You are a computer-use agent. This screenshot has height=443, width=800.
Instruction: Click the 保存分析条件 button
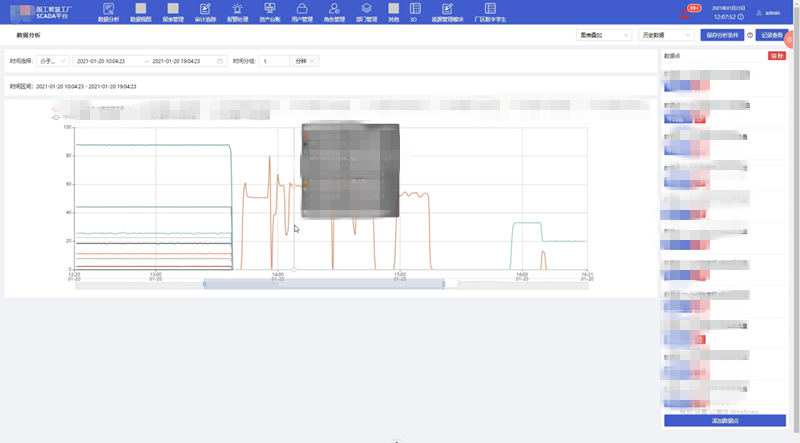721,35
